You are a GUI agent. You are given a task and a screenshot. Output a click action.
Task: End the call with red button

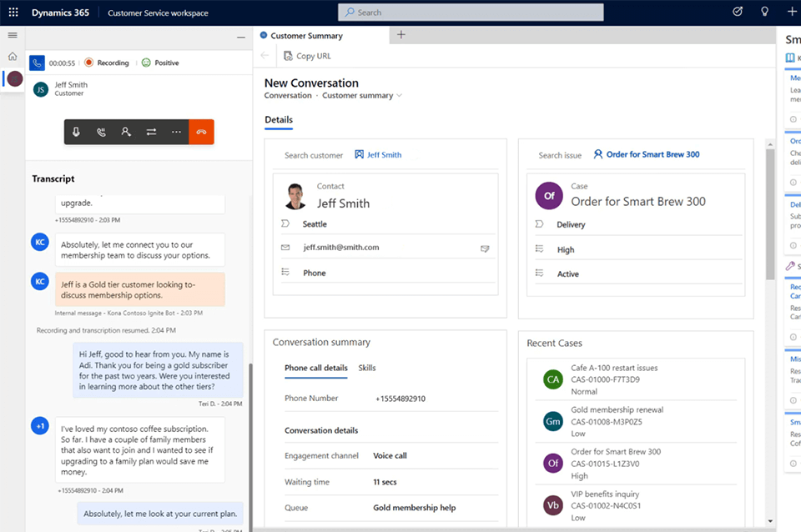201,132
